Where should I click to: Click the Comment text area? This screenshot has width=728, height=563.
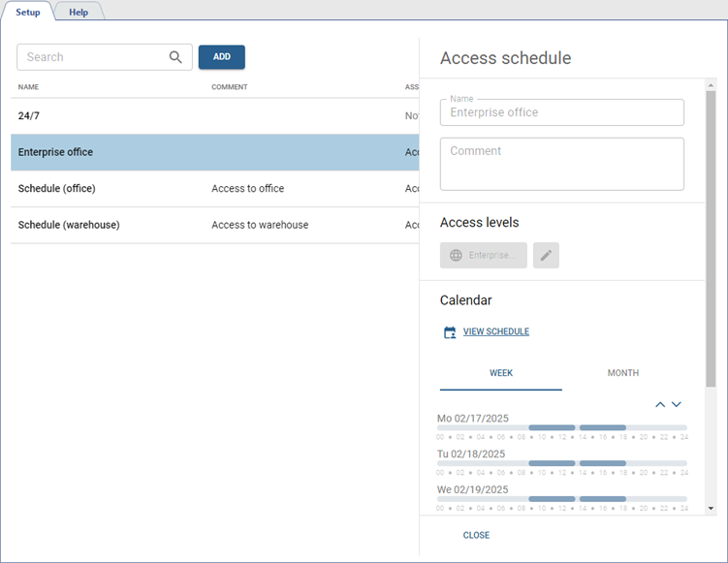click(562, 164)
